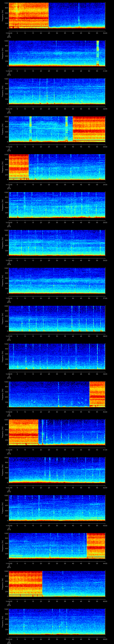
Task: Click the 14:41:00 time label
Action: coord(9,487)
